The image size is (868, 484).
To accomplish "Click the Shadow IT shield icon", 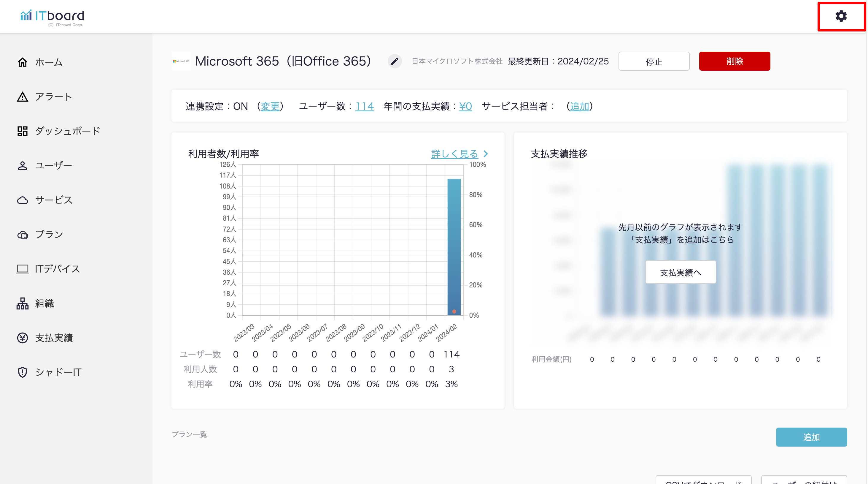I will click(22, 372).
